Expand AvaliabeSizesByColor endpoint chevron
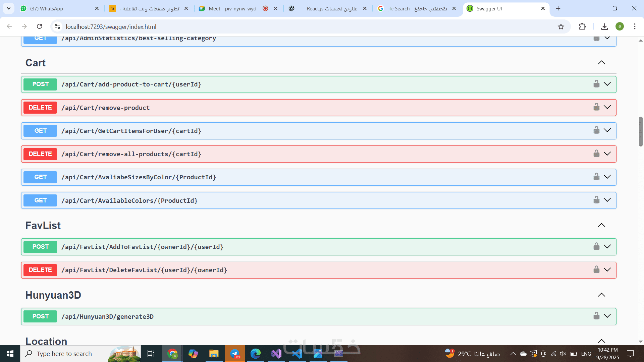The image size is (644, 362). (607, 177)
